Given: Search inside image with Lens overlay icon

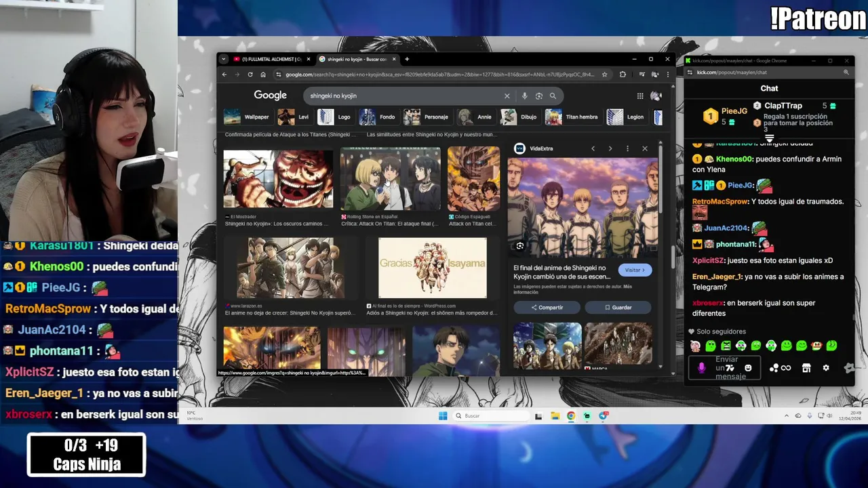Looking at the screenshot, I should pyautogui.click(x=520, y=246).
